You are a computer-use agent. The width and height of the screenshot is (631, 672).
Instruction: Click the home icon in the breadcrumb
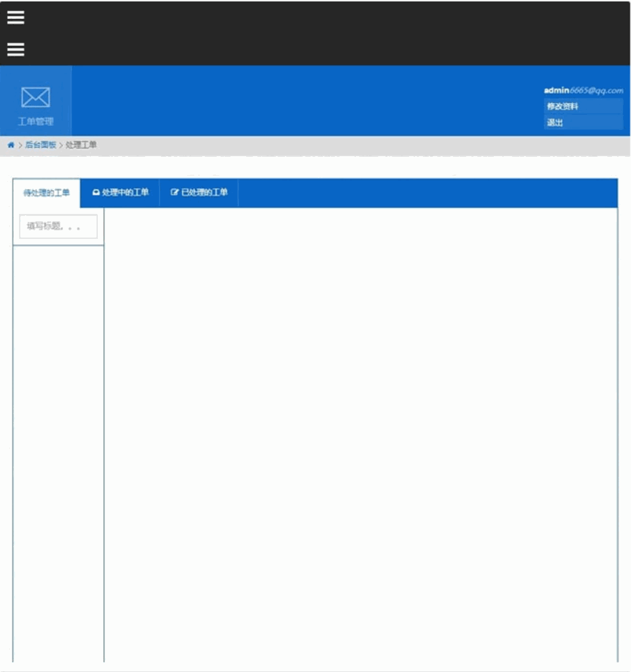(x=9, y=144)
